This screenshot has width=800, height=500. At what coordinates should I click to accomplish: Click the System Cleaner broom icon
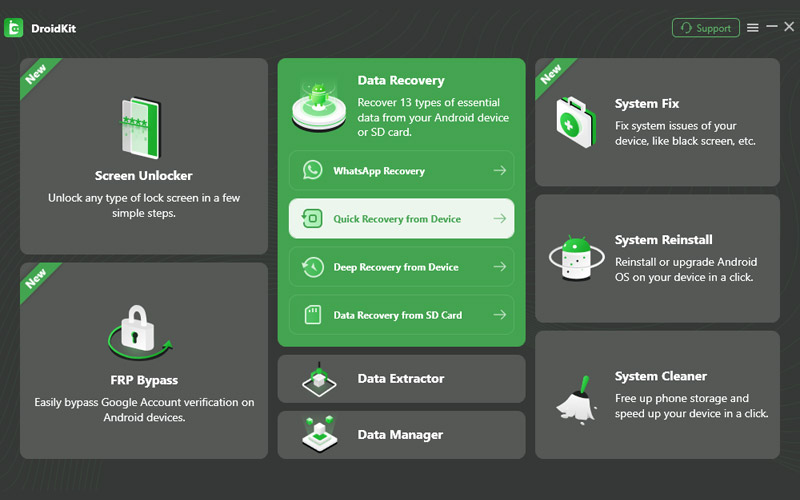tap(577, 401)
